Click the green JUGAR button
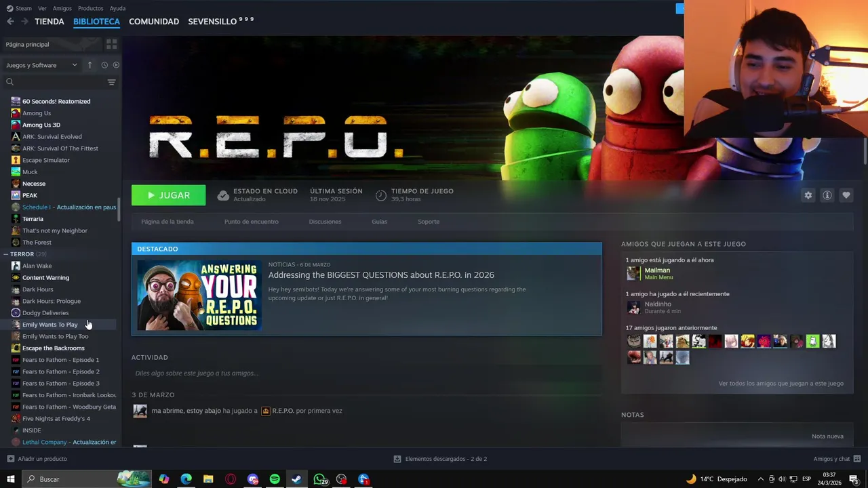The width and height of the screenshot is (868, 488). click(x=168, y=195)
